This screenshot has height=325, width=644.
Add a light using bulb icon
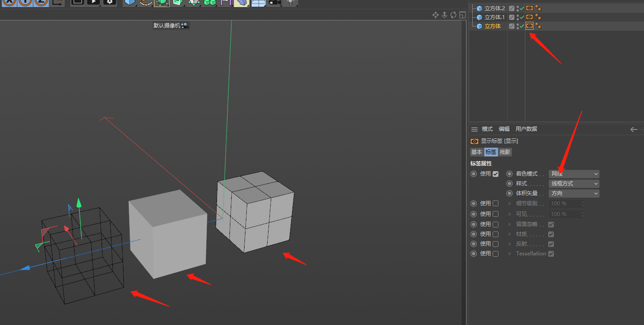click(x=290, y=2)
